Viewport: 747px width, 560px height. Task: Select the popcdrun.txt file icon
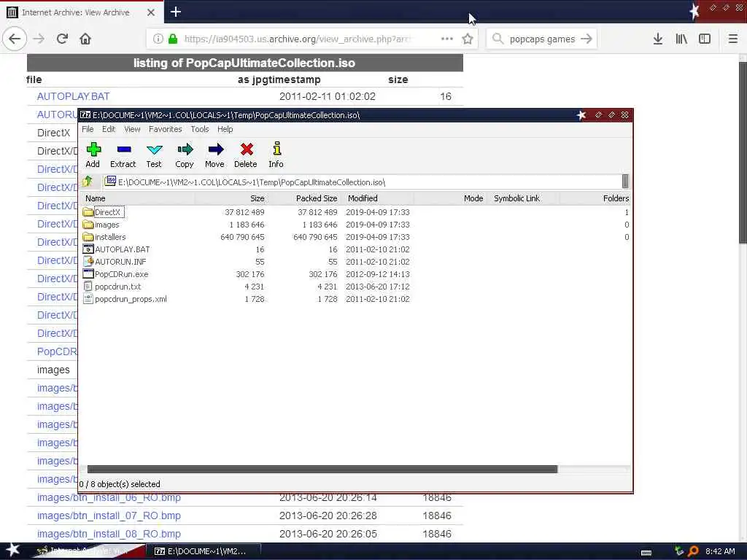(x=88, y=286)
